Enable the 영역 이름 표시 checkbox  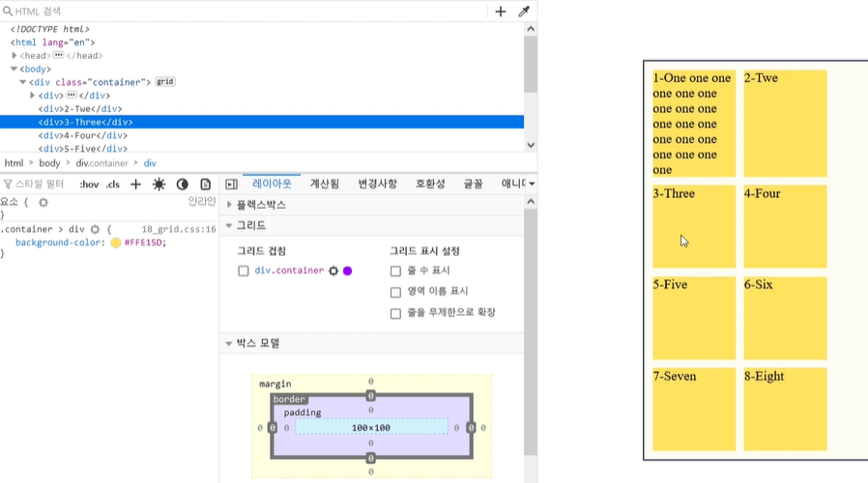(395, 292)
